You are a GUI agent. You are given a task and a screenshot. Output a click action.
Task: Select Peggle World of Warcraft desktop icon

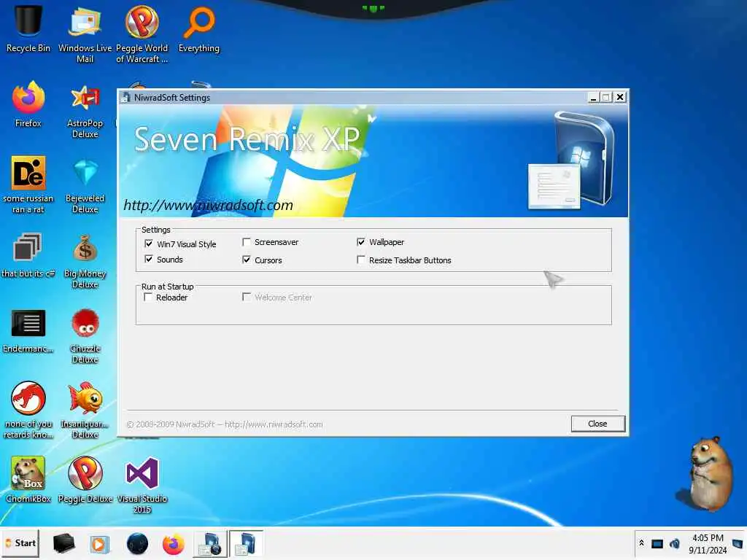coord(142,34)
